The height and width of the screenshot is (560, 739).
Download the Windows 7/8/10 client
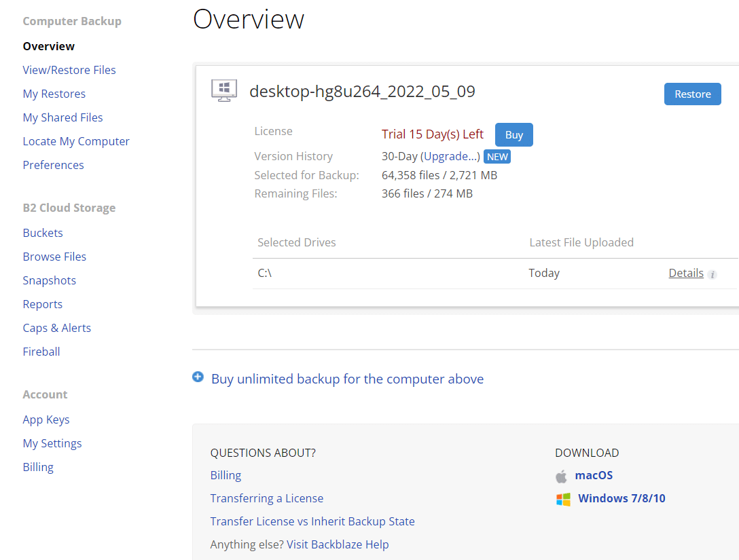[x=621, y=498]
